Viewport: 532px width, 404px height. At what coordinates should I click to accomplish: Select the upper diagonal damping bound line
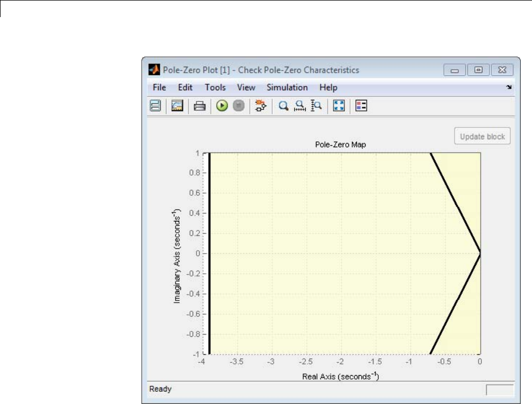[x=456, y=203]
